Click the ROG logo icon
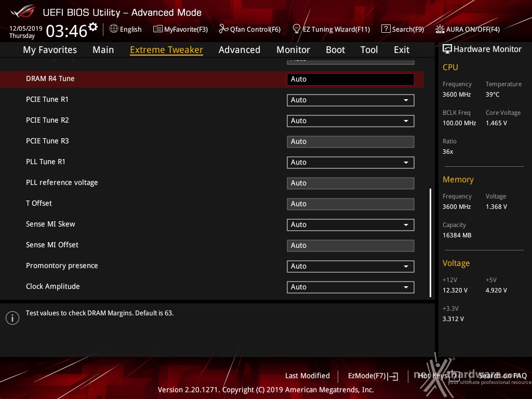 pos(22,11)
